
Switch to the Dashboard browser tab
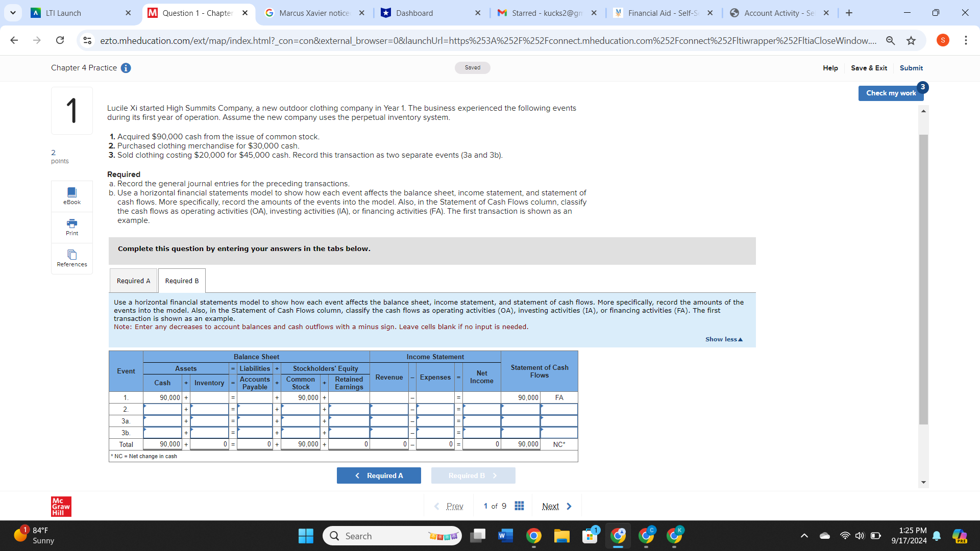pos(414,13)
